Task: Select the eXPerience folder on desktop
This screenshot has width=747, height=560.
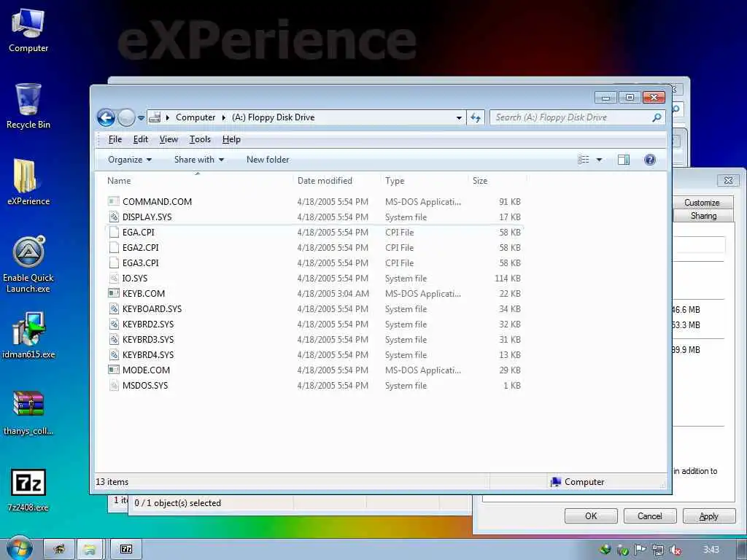Action: (x=28, y=182)
